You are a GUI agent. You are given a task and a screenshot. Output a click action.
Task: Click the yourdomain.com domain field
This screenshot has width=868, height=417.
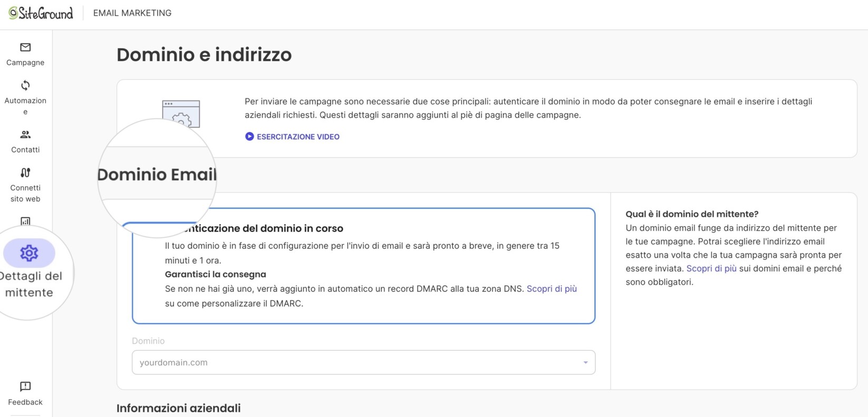coord(363,363)
